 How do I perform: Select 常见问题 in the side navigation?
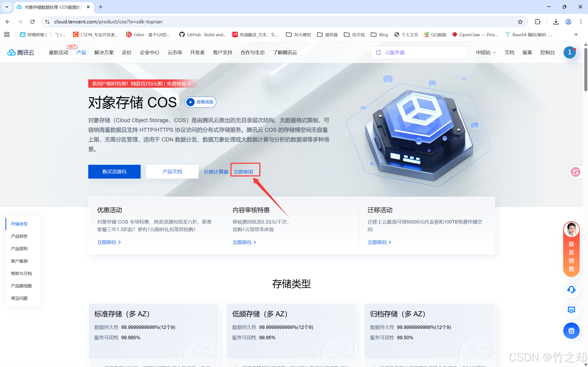(x=19, y=298)
